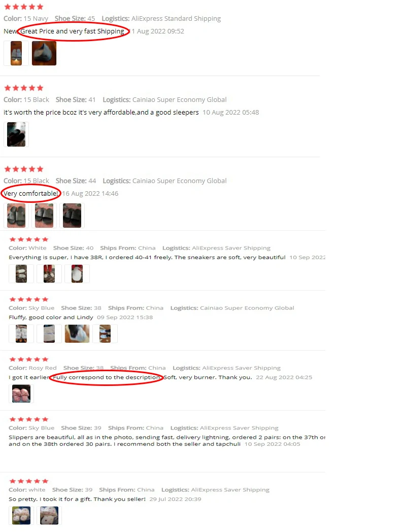Click the Great Price and fast Shipping text
The height and width of the screenshot is (532, 406).
[72, 31]
